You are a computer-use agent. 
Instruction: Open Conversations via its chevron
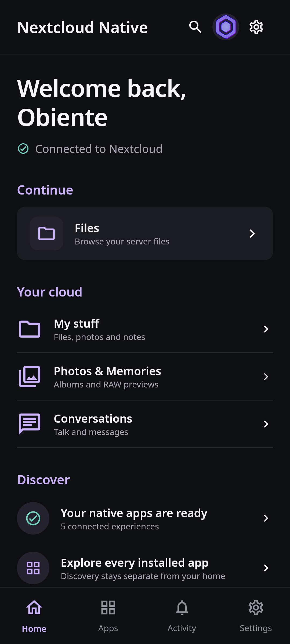(x=266, y=424)
